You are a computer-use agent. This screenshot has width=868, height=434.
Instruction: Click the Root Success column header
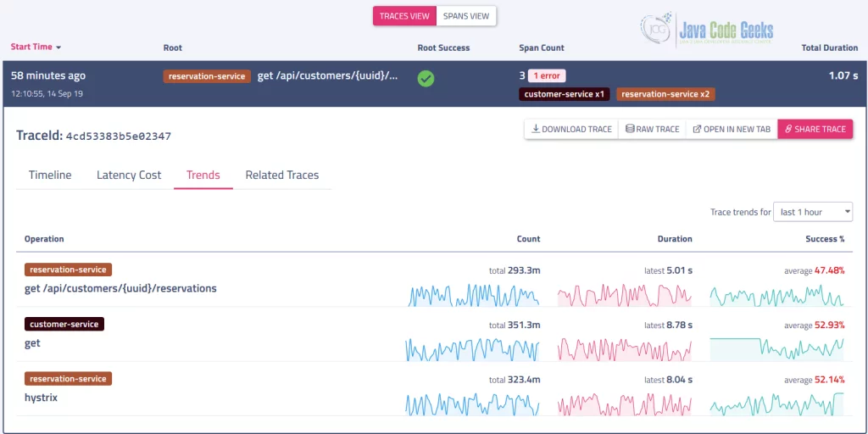443,47
